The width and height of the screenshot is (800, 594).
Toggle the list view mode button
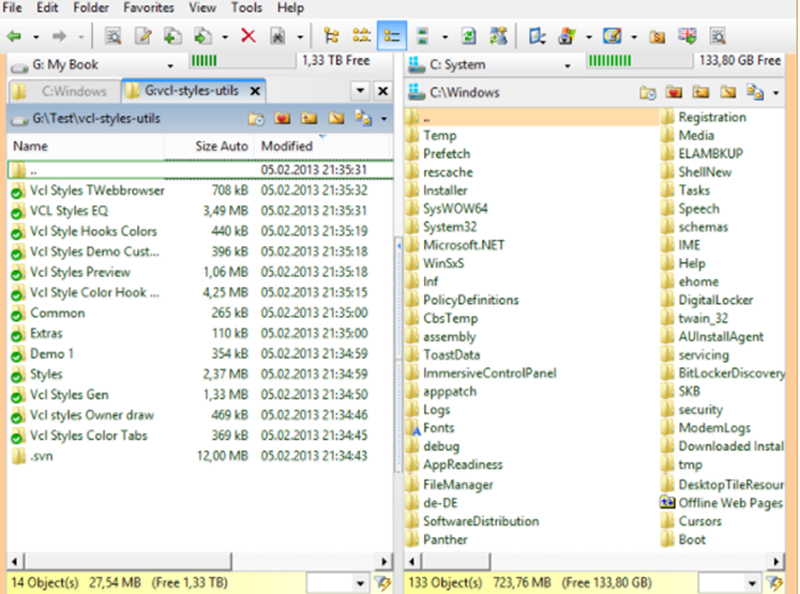click(x=361, y=36)
